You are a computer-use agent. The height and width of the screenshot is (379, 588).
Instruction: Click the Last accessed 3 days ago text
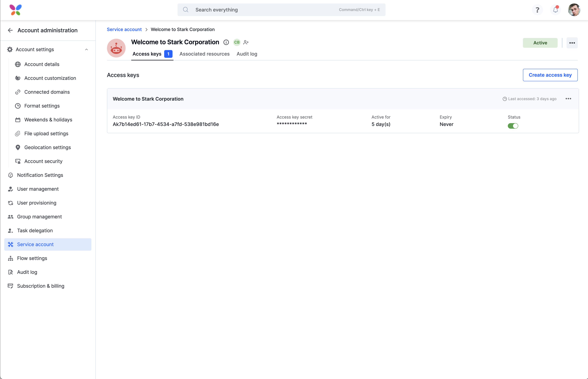pyautogui.click(x=532, y=99)
